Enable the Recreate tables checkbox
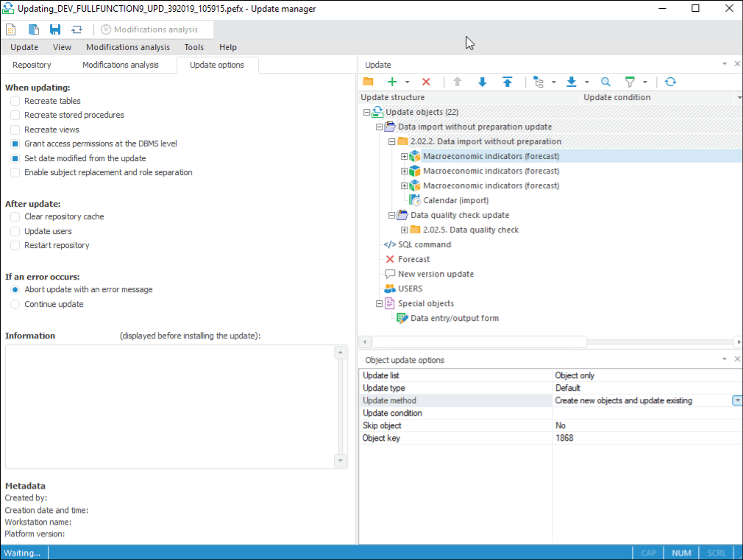 point(15,101)
